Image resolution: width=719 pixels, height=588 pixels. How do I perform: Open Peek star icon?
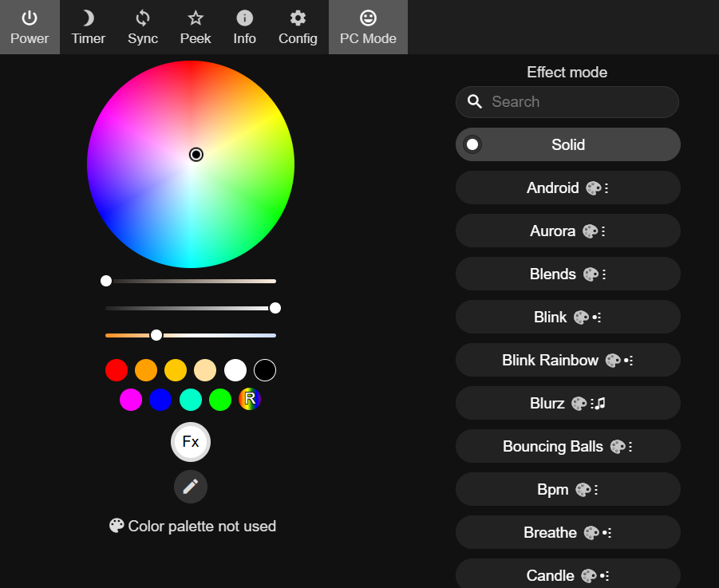[196, 27]
